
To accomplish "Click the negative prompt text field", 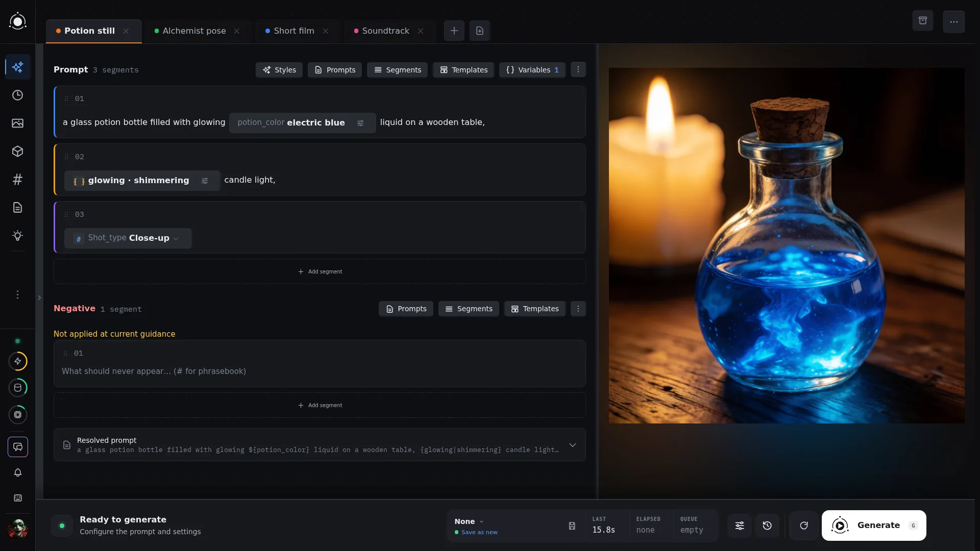I will pyautogui.click(x=320, y=371).
